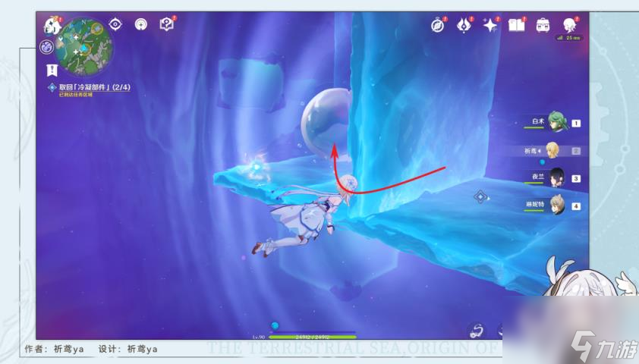Click the quest bookmark icon with exclamation mark
The height and width of the screenshot is (364, 639).
(x=52, y=70)
